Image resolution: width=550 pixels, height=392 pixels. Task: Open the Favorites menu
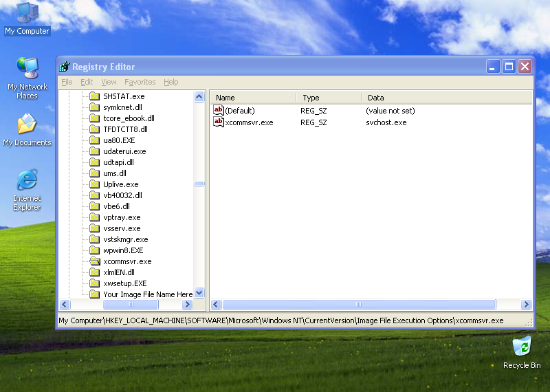click(140, 82)
